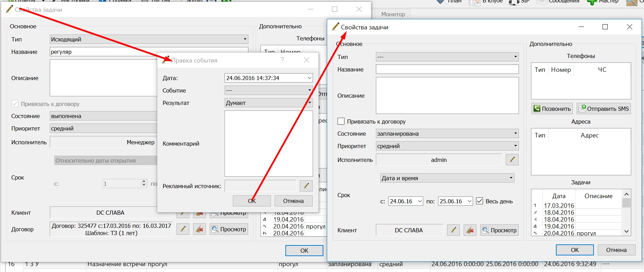The width and height of the screenshot is (644, 272).
Task: Click the Просмотр magnifier icon beside Договор
Action: pos(215,229)
